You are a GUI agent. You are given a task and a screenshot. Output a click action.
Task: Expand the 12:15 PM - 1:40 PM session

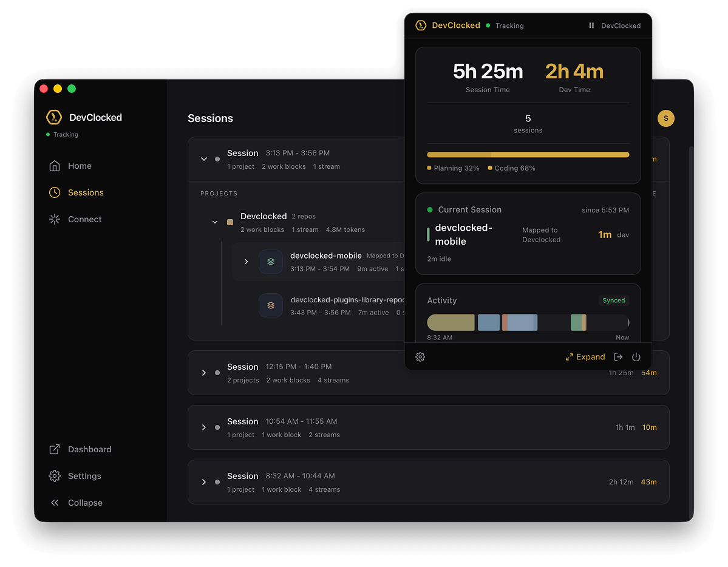click(204, 373)
